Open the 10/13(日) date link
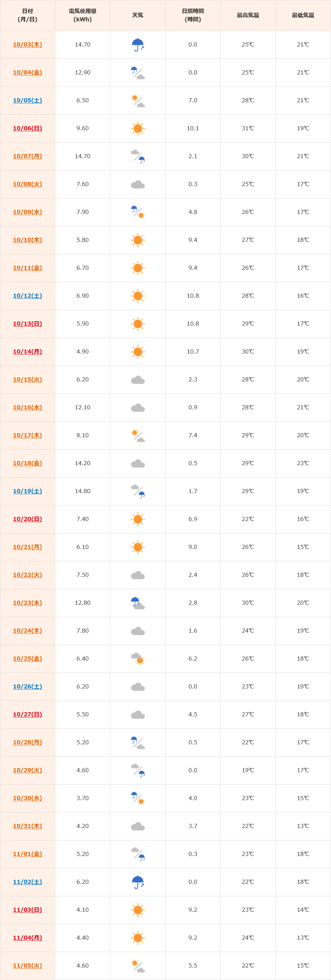 tap(27, 324)
